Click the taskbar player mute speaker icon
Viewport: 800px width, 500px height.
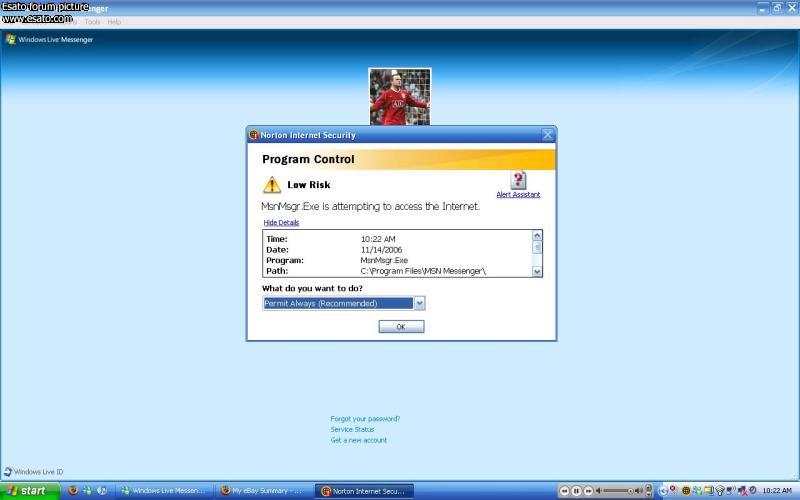[598, 491]
